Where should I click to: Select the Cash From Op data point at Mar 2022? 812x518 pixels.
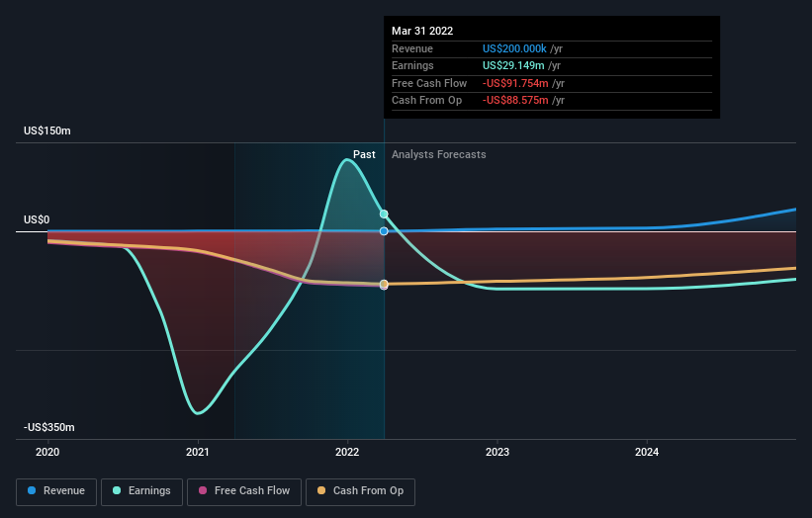pyautogui.click(x=384, y=284)
